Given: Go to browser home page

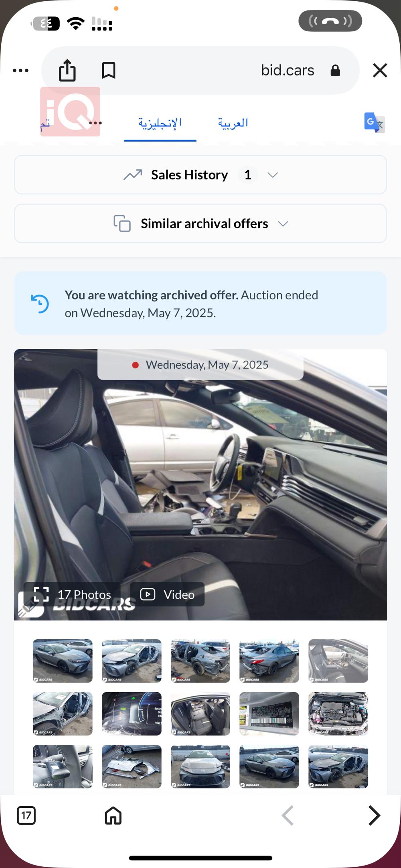Looking at the screenshot, I should click(113, 815).
